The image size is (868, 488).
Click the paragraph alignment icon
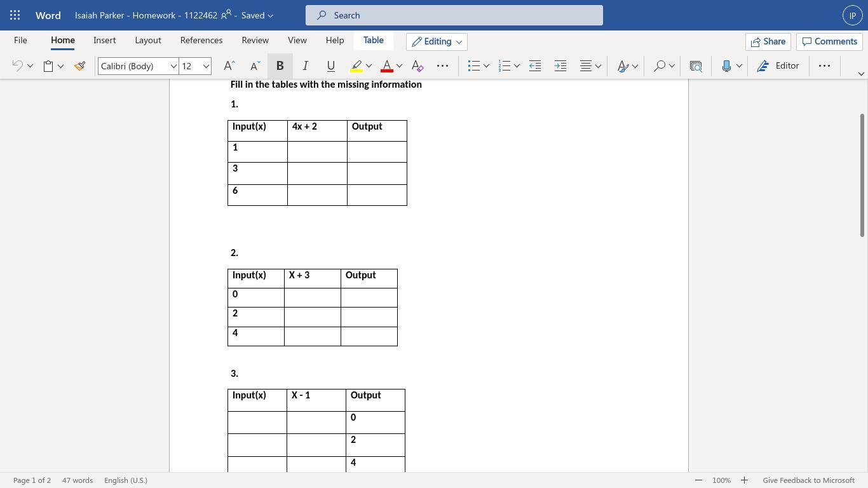click(586, 66)
